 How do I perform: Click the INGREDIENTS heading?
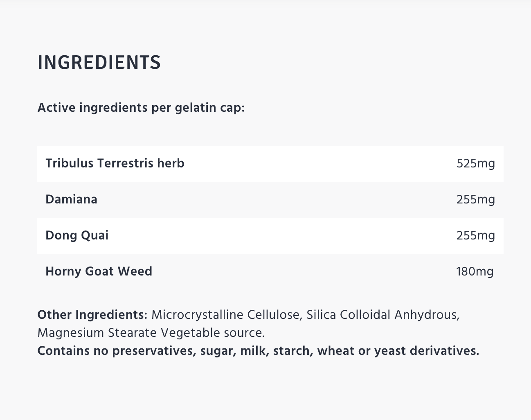pos(99,63)
